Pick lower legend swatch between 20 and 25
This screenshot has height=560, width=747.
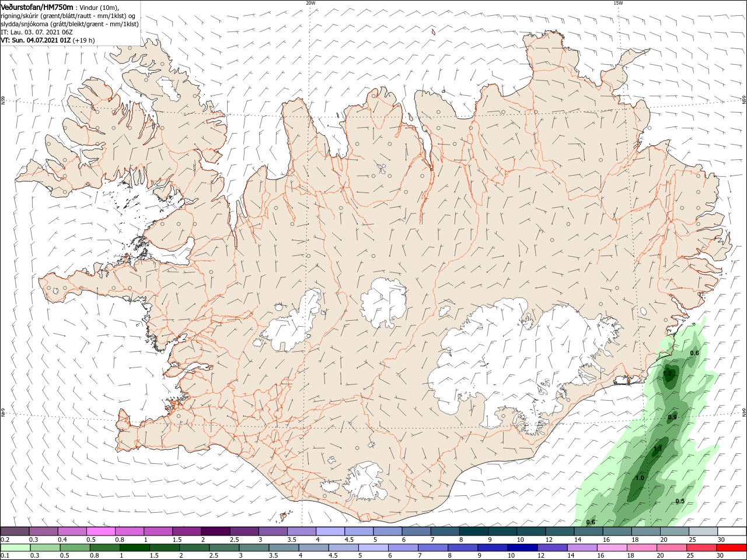[x=671, y=548]
